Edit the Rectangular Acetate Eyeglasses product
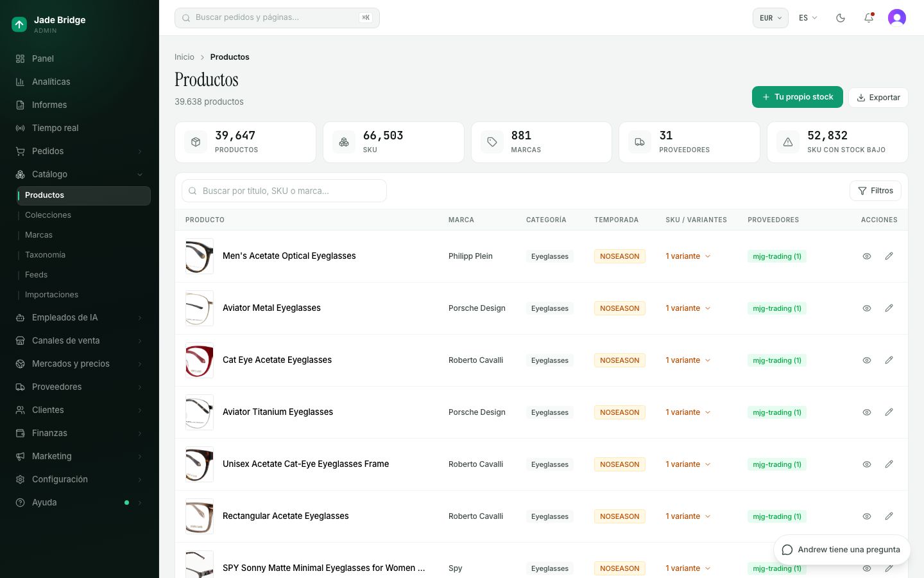The image size is (924, 578). 889,516
